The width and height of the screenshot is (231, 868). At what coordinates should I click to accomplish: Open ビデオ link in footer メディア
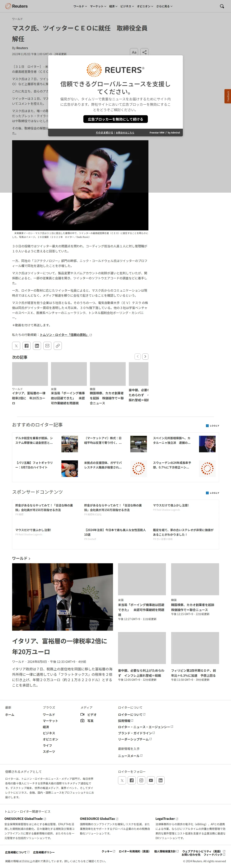89,714
